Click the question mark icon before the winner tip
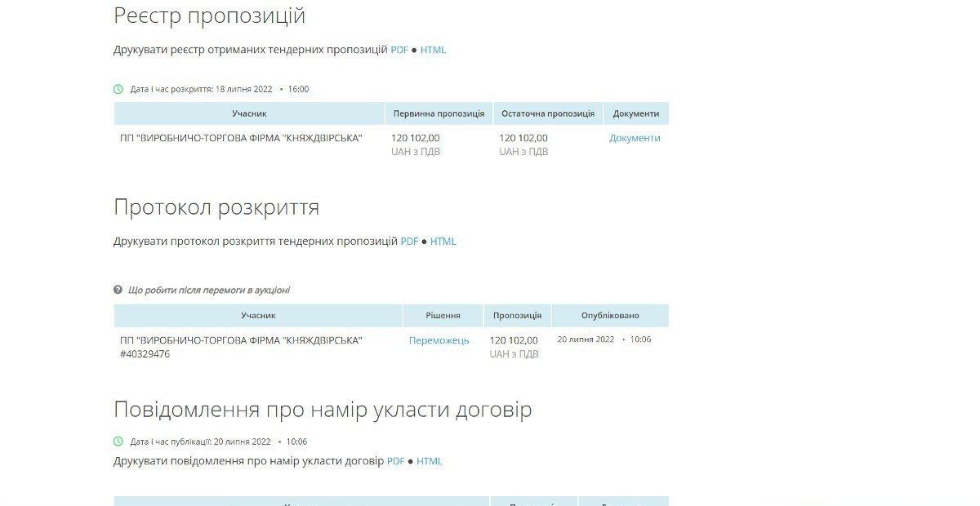980x506 pixels. [119, 290]
